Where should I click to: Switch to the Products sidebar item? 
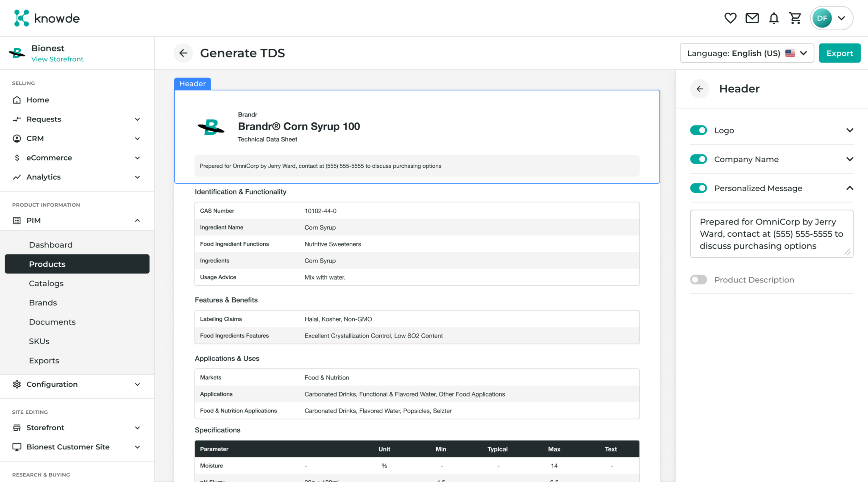(47, 264)
